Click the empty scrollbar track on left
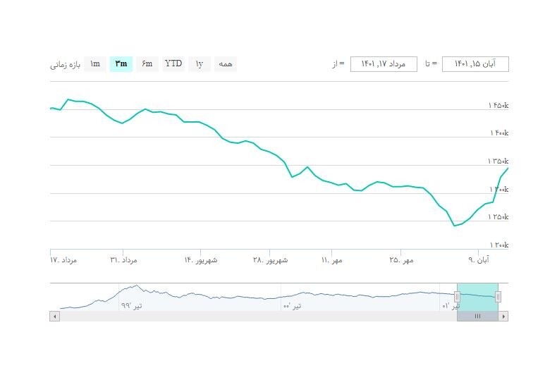 [x=254, y=317]
